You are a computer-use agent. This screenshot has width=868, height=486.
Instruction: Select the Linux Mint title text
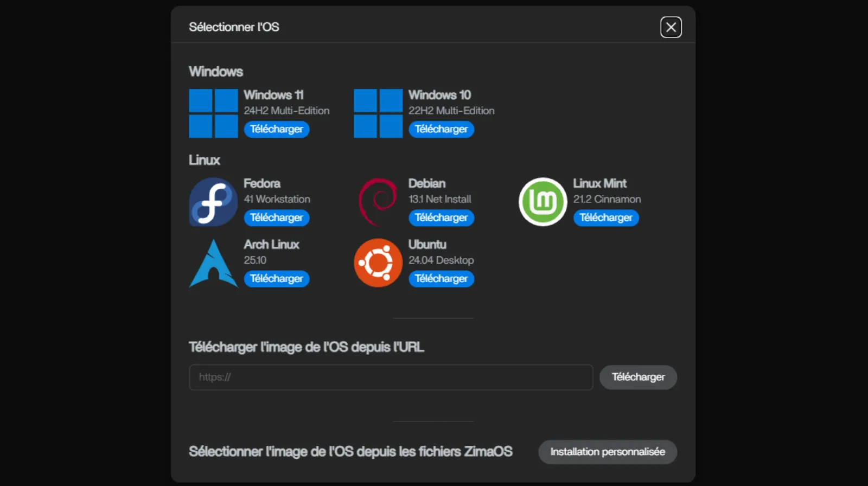point(599,183)
